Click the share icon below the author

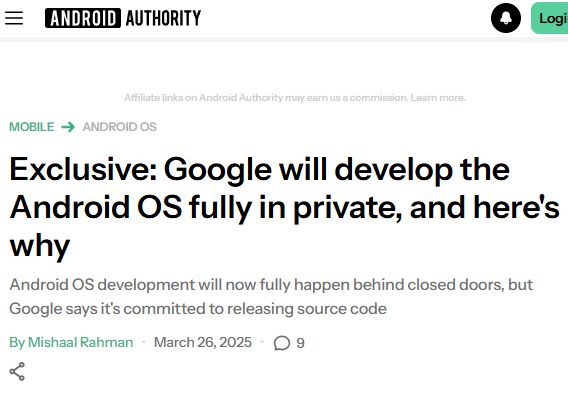[17, 371]
